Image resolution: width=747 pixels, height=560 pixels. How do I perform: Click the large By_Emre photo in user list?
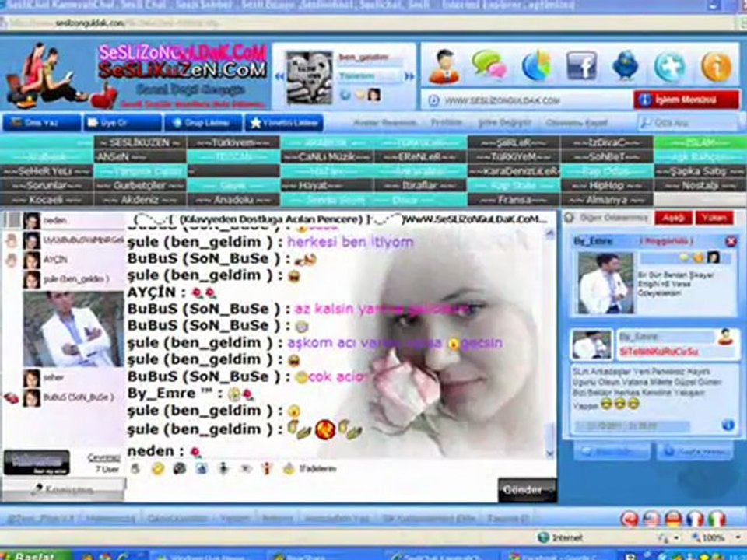coord(73,329)
